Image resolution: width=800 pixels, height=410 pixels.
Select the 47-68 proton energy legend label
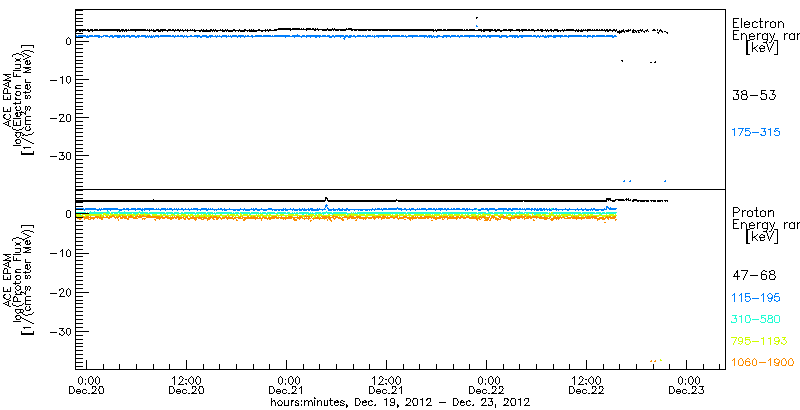[754, 276]
